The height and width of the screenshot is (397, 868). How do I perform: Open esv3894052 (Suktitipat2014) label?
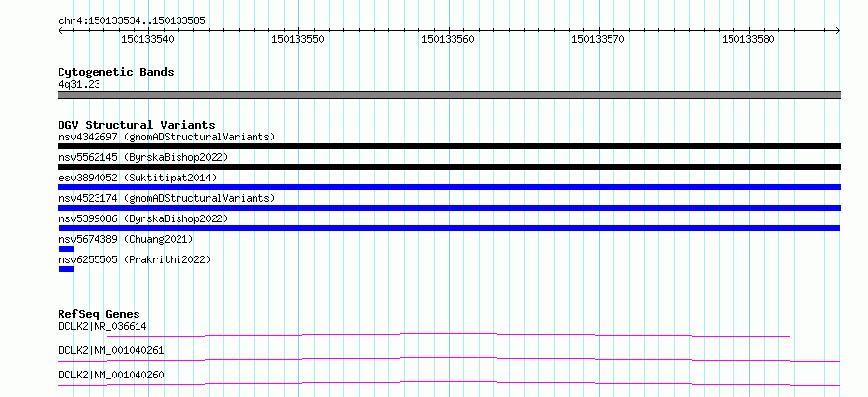pos(138,178)
